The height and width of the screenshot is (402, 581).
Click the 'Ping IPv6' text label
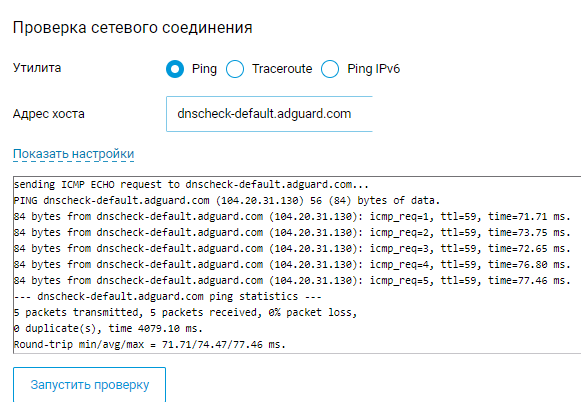tap(374, 69)
